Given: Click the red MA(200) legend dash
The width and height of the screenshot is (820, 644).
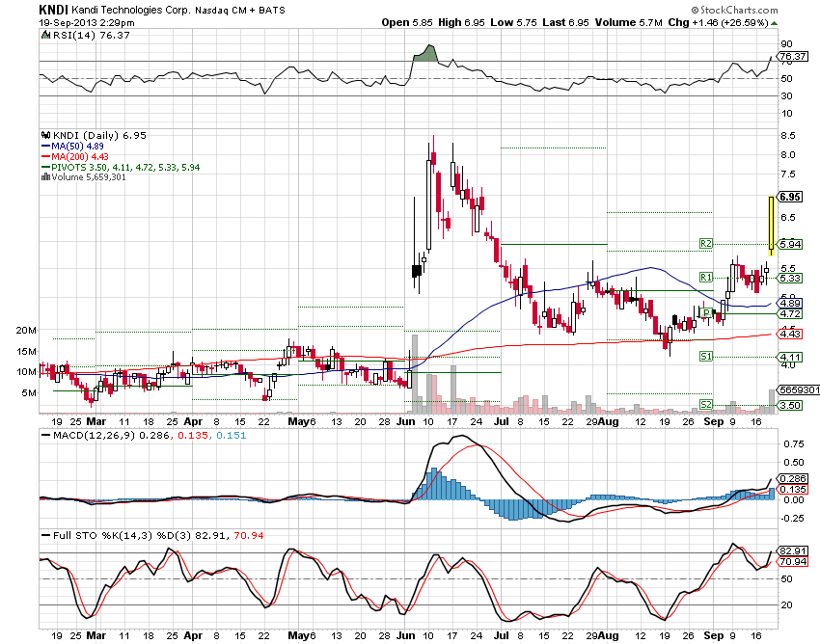Looking at the screenshot, I should [x=45, y=157].
